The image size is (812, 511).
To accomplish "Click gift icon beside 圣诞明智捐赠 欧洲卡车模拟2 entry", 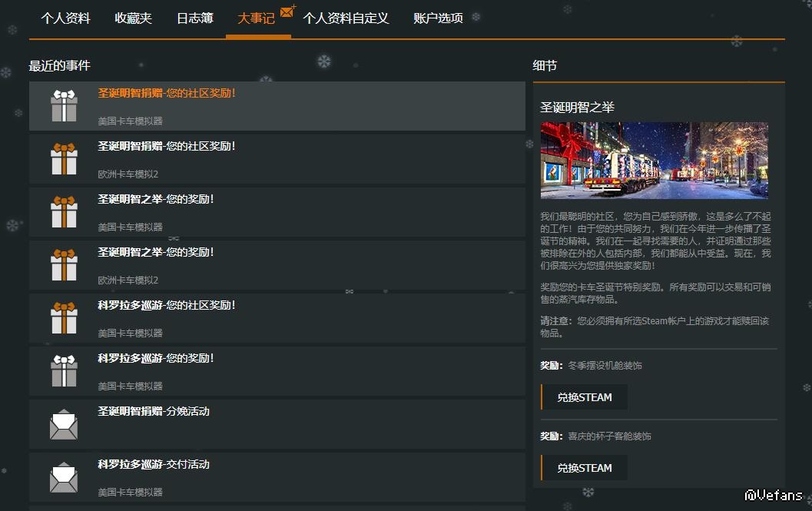I will point(64,159).
